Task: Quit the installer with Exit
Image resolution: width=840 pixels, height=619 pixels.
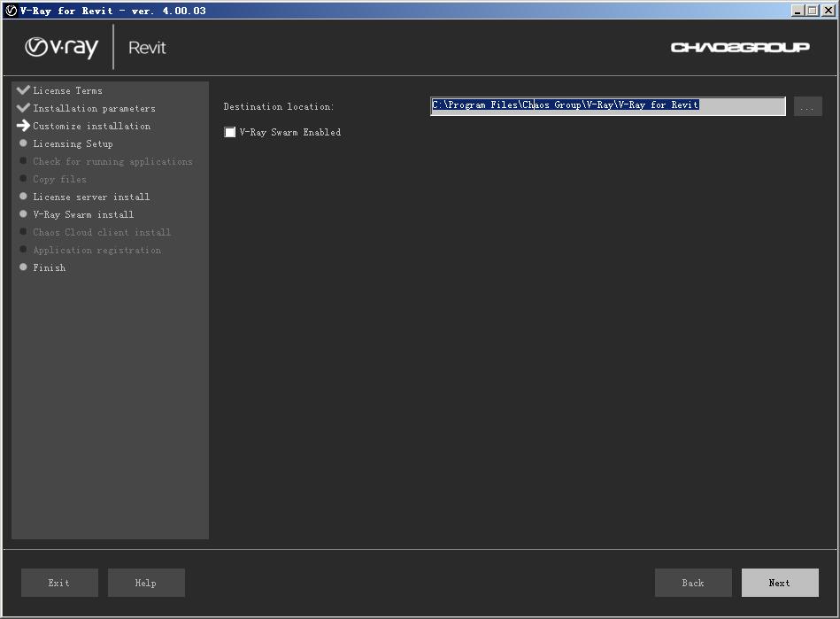Action: point(59,583)
